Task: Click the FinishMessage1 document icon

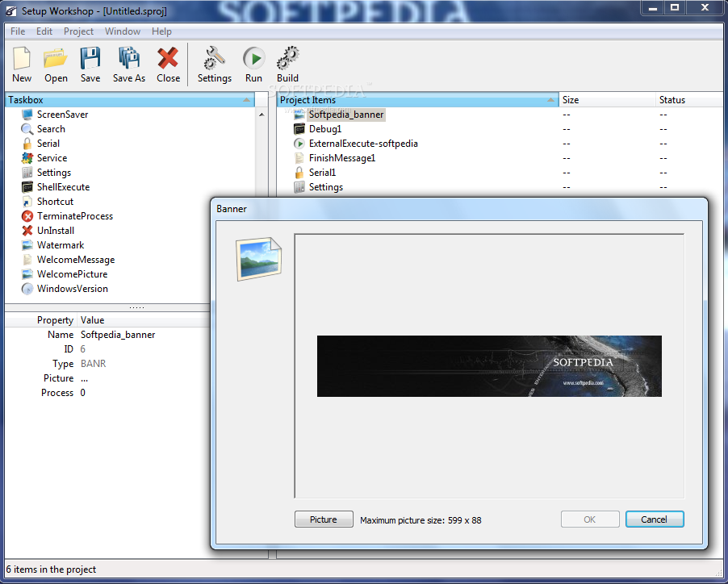Action: click(x=299, y=158)
